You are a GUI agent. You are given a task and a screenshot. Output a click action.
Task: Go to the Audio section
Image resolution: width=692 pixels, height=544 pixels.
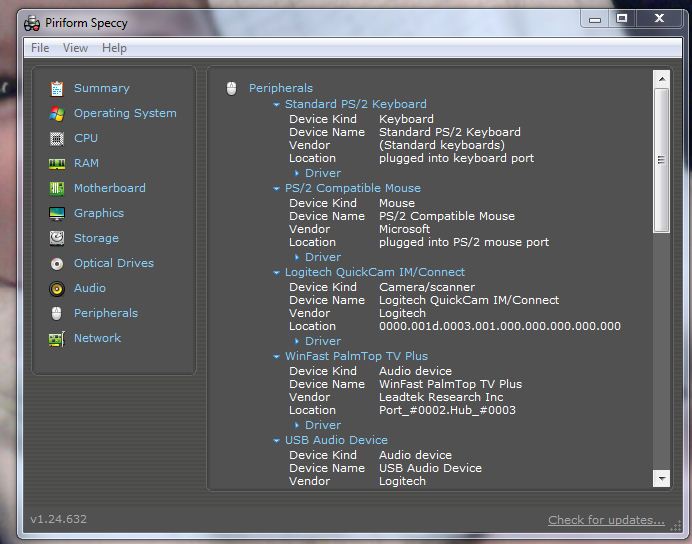90,288
